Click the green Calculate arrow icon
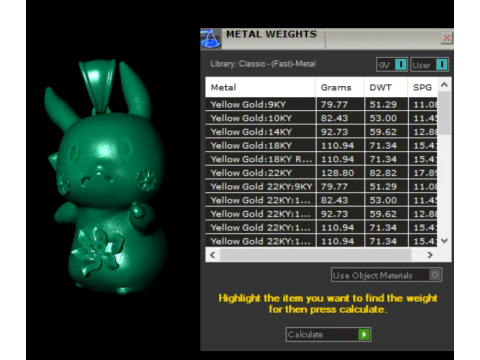Screen dimensions: 480x360 [364, 334]
